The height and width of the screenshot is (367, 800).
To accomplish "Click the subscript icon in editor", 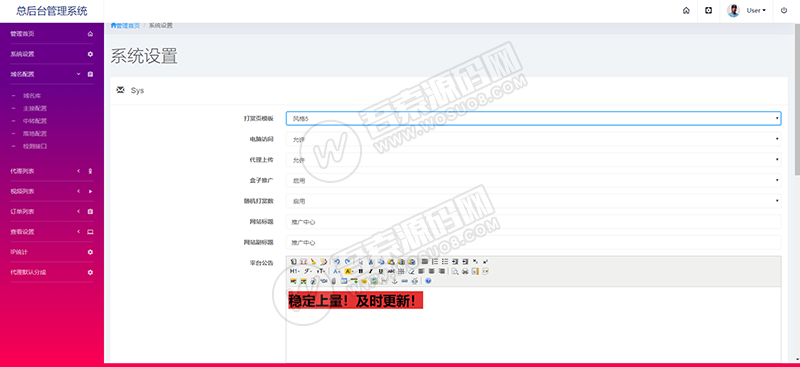I will [475, 261].
